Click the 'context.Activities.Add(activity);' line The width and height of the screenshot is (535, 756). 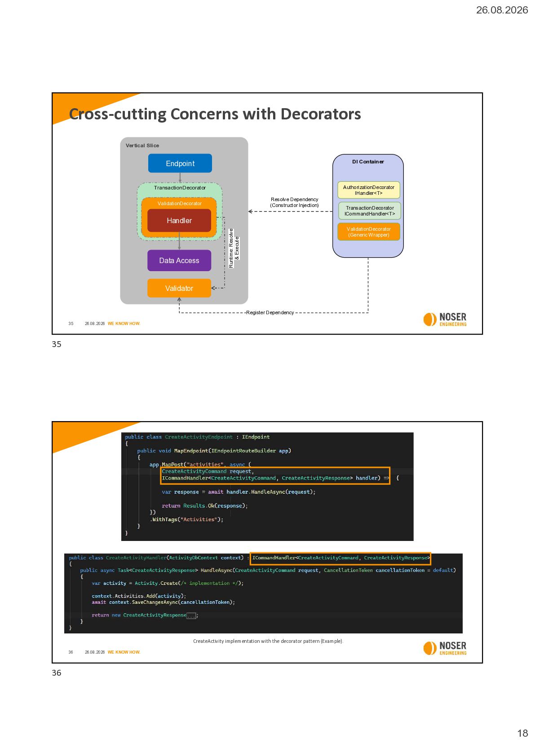click(139, 596)
